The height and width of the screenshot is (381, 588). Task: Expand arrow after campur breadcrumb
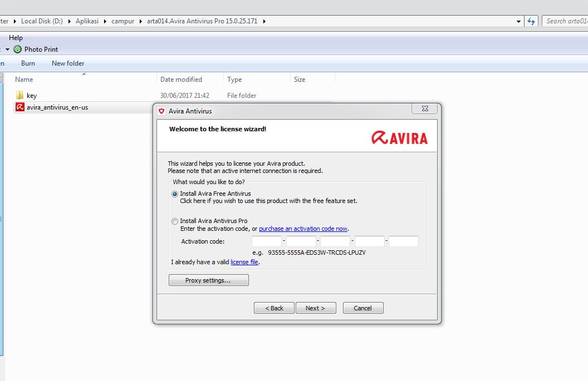(x=141, y=21)
